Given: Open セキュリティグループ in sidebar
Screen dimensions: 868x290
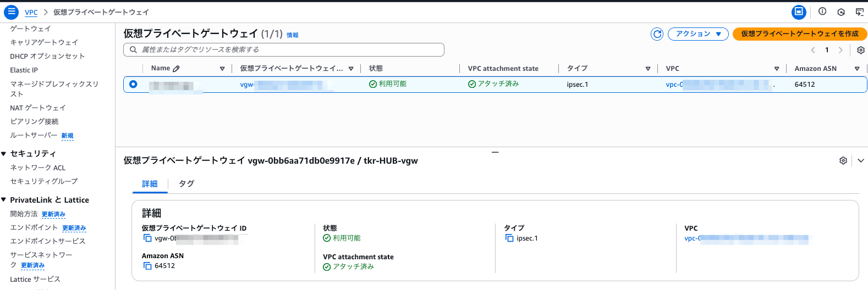Looking at the screenshot, I should tap(44, 181).
